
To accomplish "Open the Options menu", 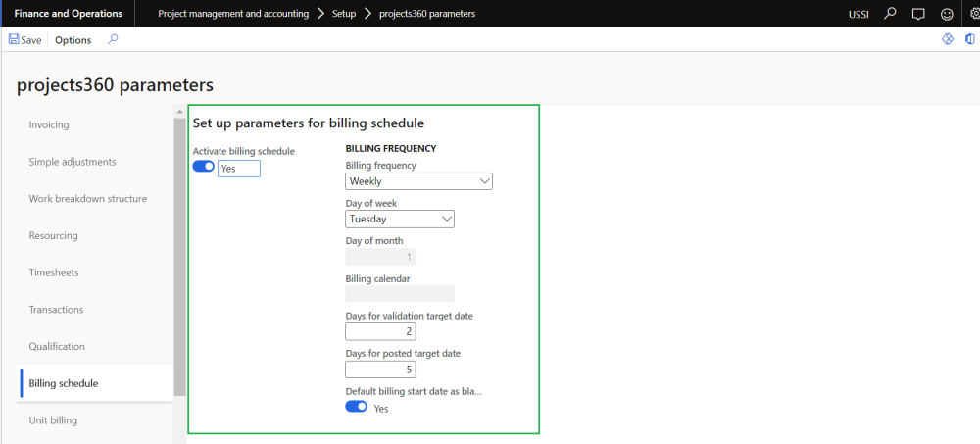I will pos(73,40).
